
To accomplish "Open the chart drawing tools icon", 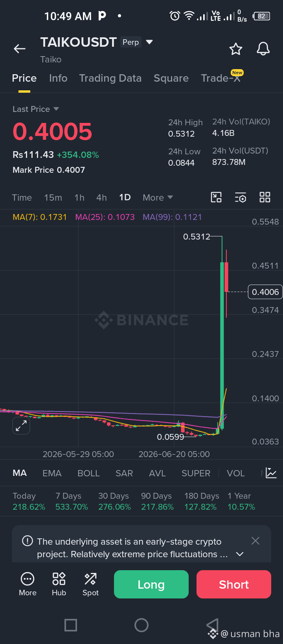I will click(x=216, y=197).
